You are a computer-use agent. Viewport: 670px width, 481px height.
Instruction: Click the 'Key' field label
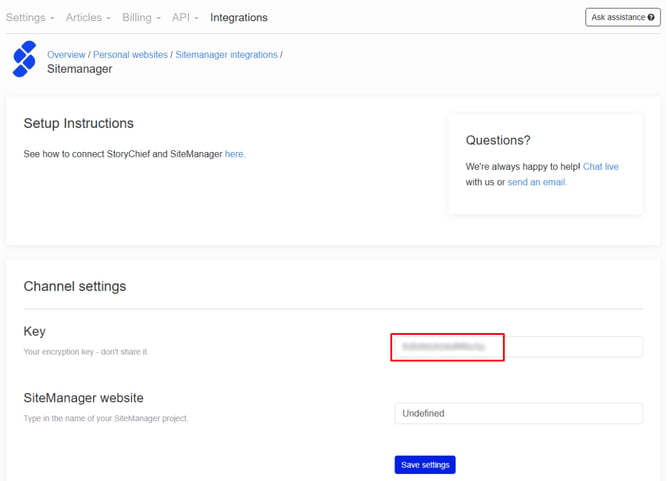click(x=35, y=331)
